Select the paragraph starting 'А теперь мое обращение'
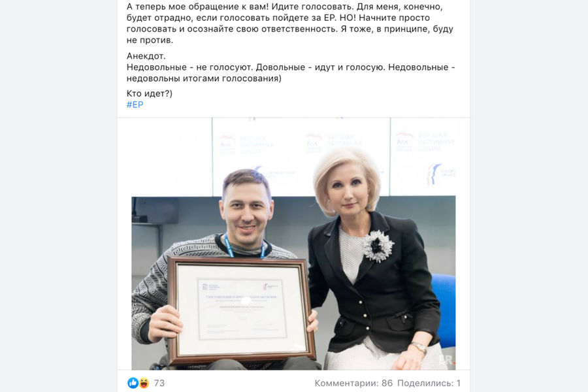The height and width of the screenshot is (392, 588). click(291, 24)
